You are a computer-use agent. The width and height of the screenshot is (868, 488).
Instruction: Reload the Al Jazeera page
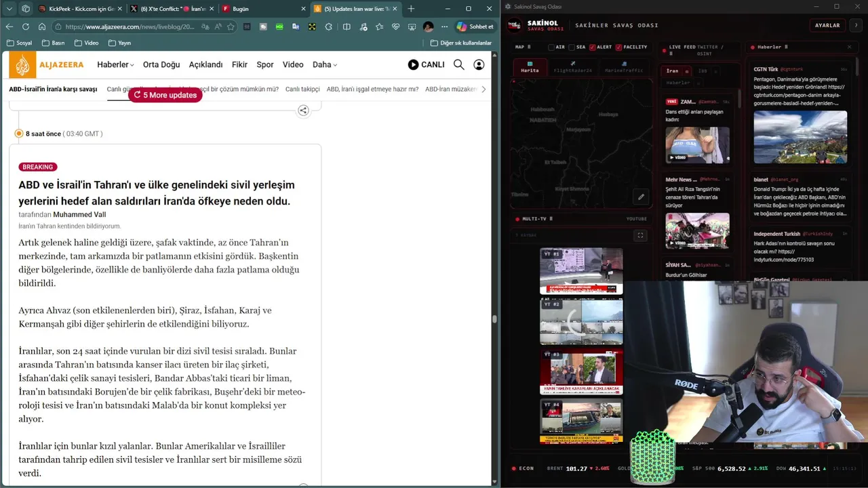(26, 27)
